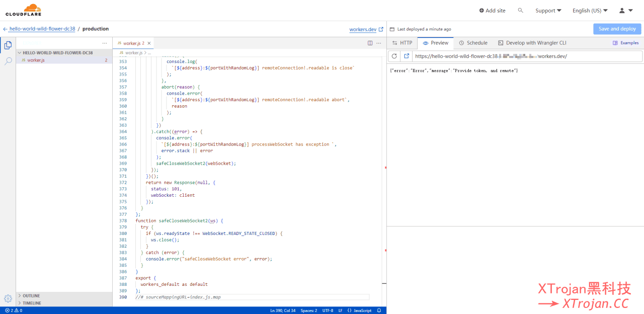
Task: Open preview in a new window icon
Action: pyautogui.click(x=407, y=56)
